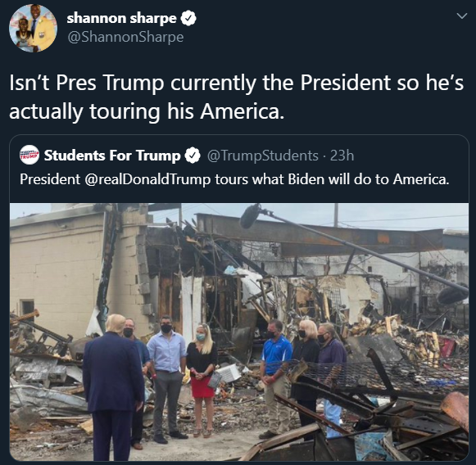This screenshot has width=476, height=465.
Task: Open the @ShannonSharpe handle link
Action: (x=125, y=38)
